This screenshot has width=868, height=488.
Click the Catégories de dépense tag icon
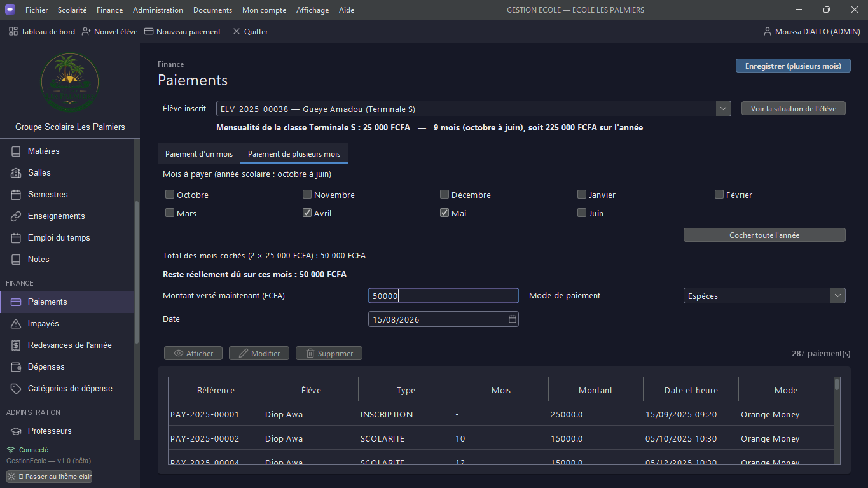(x=17, y=389)
